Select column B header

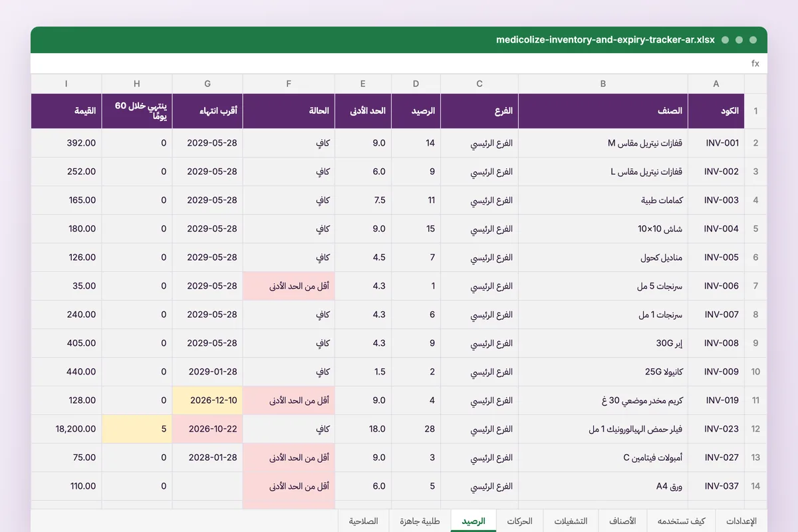coord(603,84)
